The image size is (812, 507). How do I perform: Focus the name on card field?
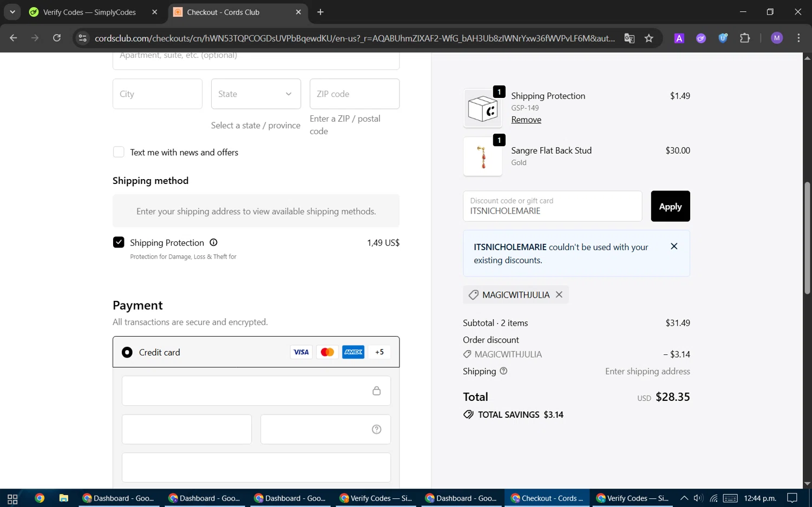click(x=256, y=468)
